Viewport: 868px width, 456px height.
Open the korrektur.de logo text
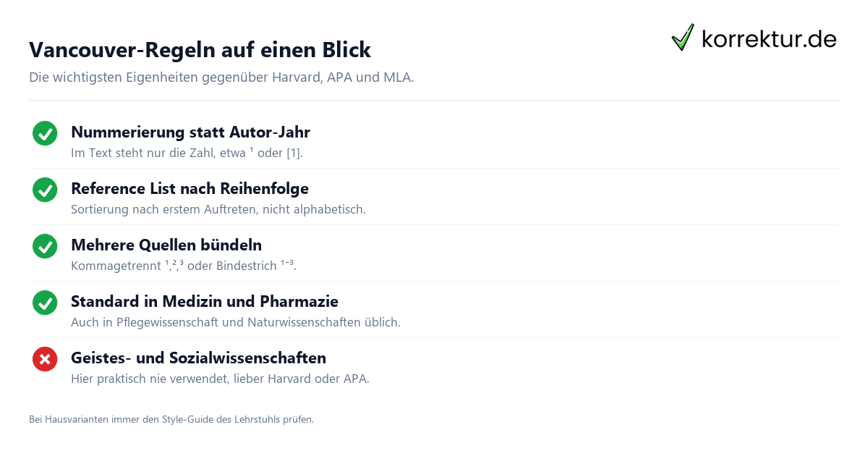[x=769, y=38]
